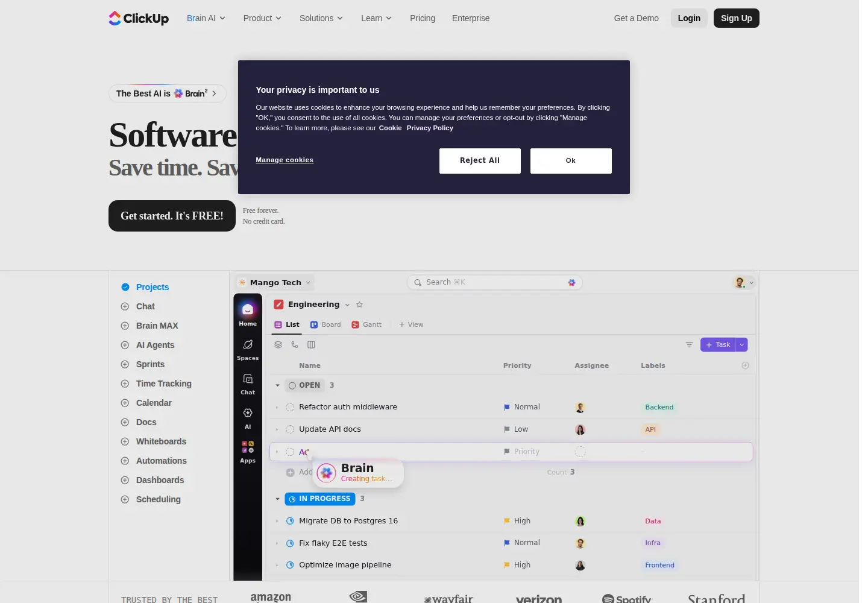
Task: Toggle status icon for Optimize image pipeline
Action: click(290, 565)
